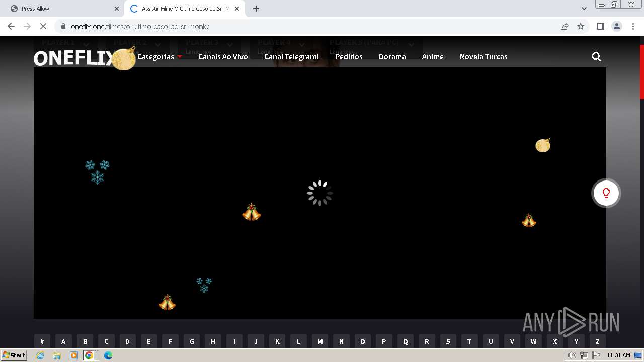Expand the Categorias dropdown menu
Screen dimensions: 644x362
coord(159,57)
